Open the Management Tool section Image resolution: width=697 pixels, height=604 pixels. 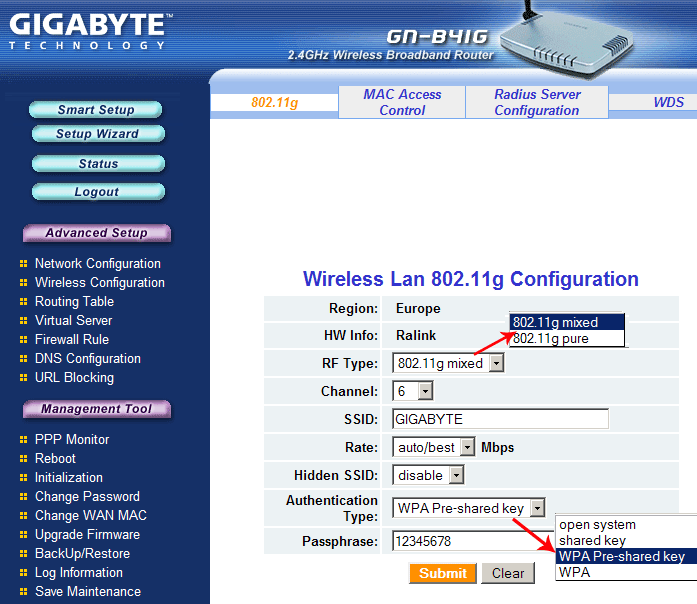tap(96, 409)
